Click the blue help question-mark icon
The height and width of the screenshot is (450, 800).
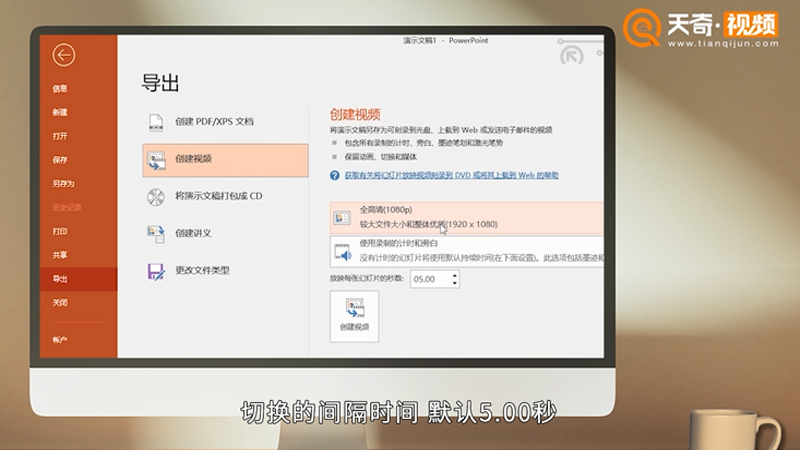click(x=335, y=176)
